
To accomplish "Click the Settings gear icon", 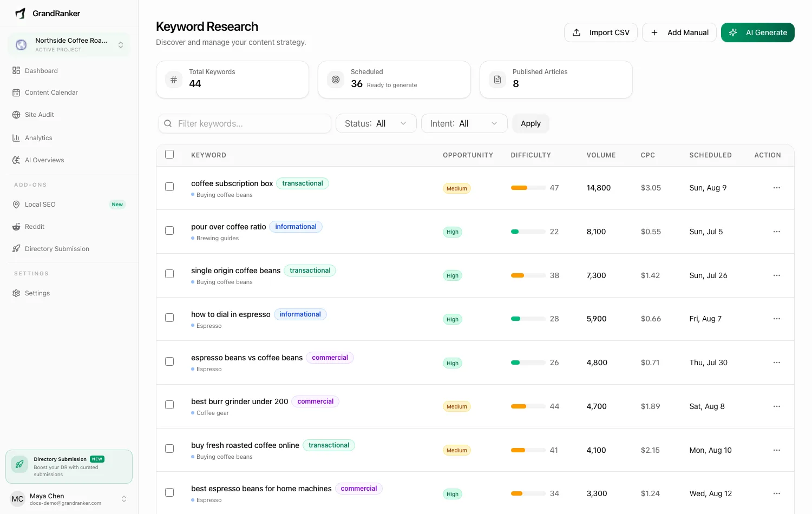I will (x=16, y=293).
